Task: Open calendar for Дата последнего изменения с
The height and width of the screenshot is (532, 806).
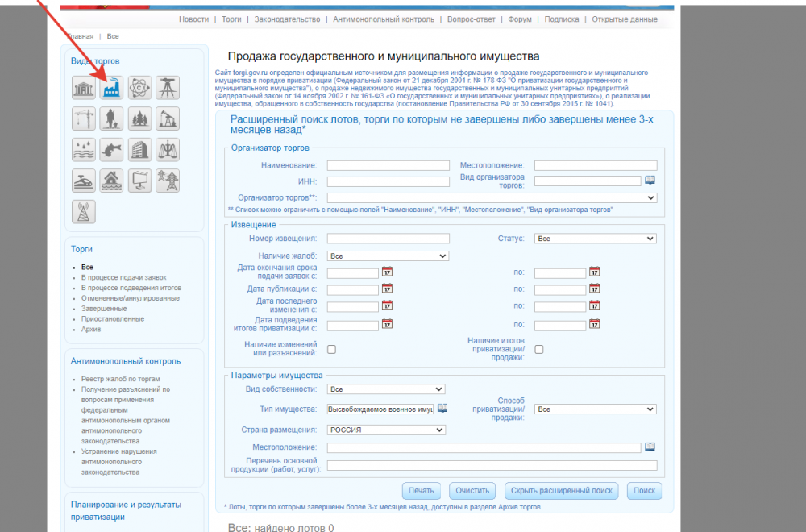Action: [x=387, y=305]
